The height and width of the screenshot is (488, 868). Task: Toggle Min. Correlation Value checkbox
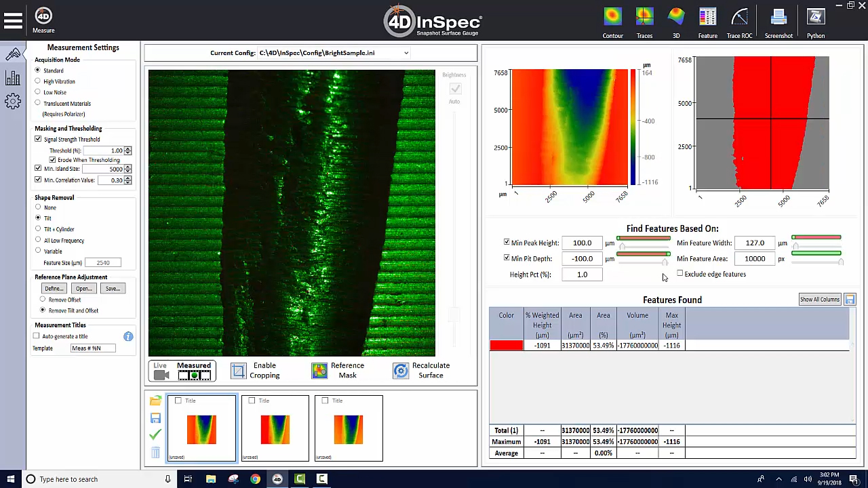[x=38, y=180]
